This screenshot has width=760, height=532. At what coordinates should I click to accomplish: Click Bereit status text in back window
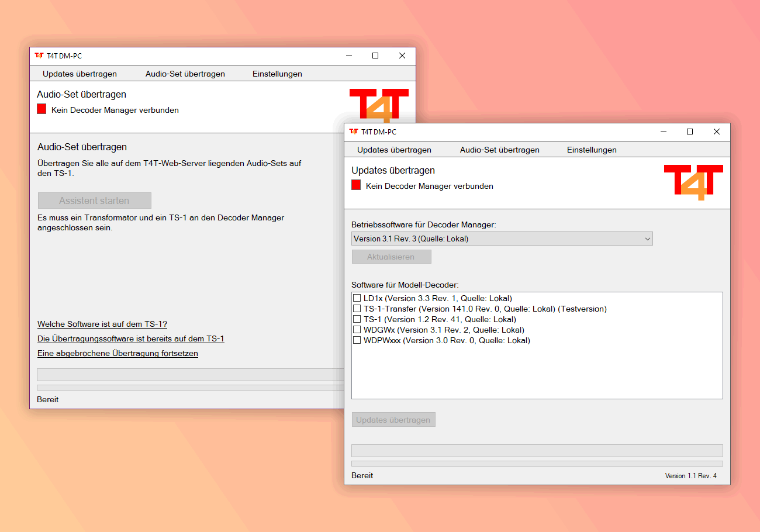tap(47, 399)
